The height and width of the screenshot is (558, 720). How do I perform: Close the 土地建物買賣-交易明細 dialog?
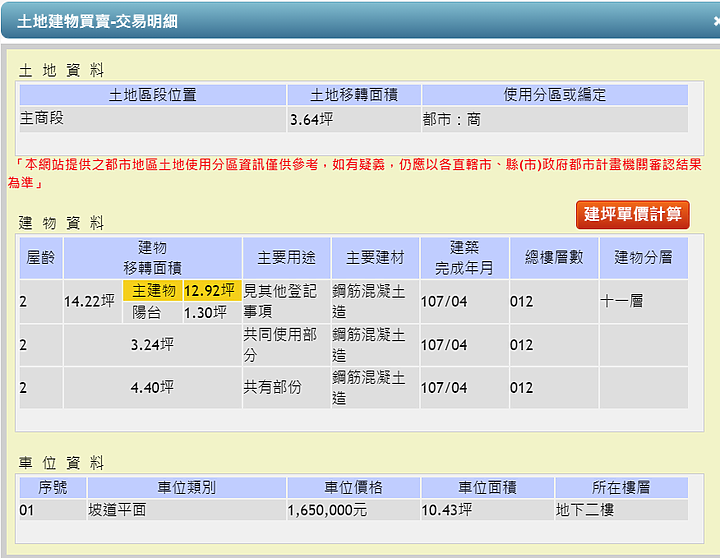click(x=716, y=21)
